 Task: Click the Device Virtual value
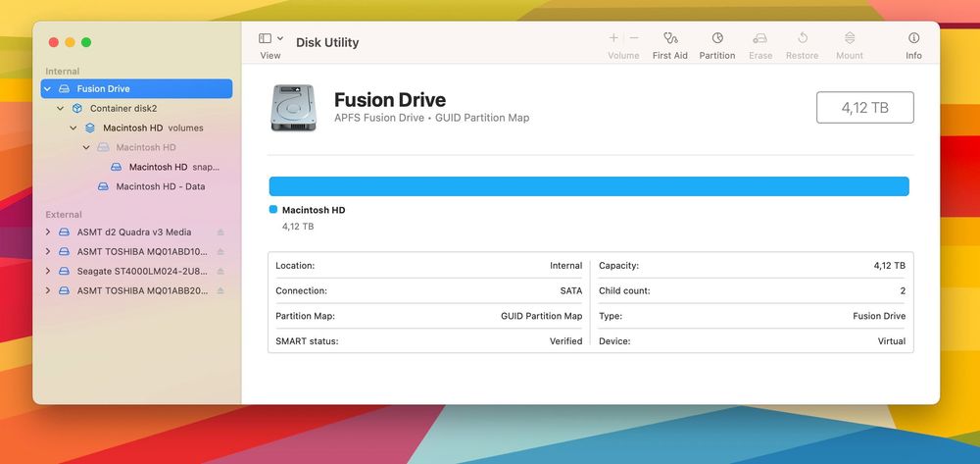(891, 341)
